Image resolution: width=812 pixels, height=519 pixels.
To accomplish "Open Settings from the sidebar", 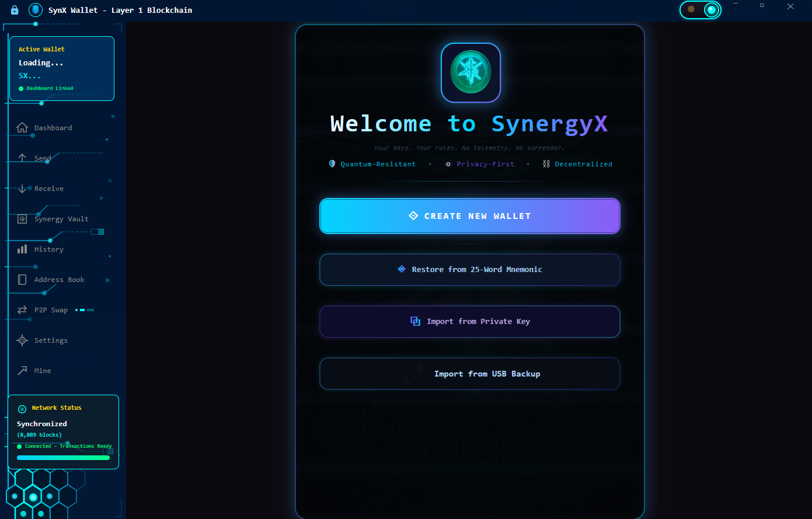I will [x=50, y=340].
